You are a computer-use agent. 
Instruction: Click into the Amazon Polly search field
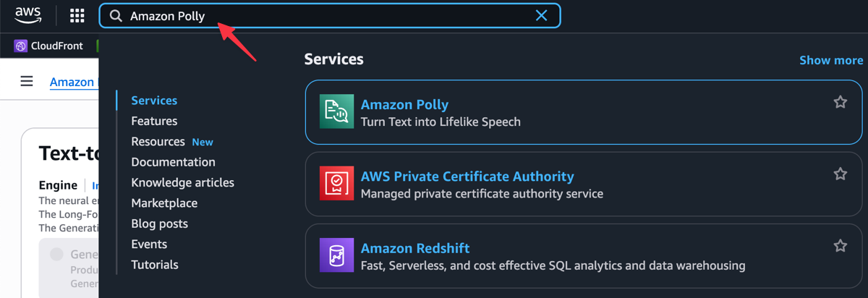tap(329, 16)
